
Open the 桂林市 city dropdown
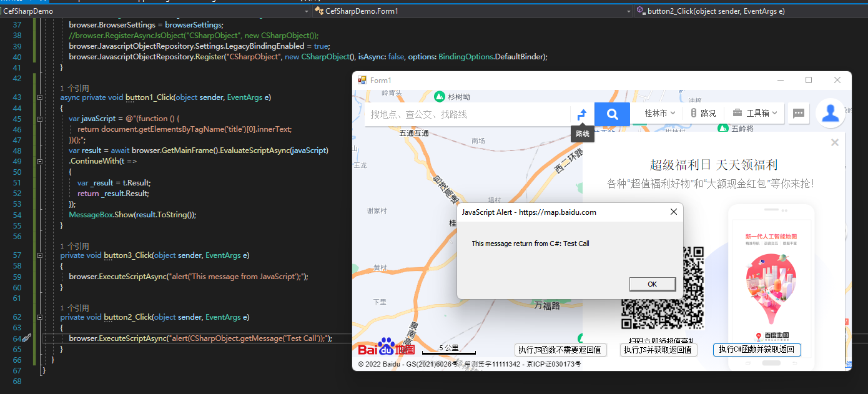pos(659,113)
